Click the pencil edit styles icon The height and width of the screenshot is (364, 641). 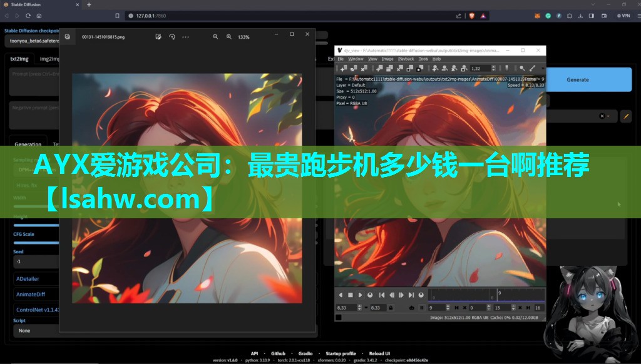click(626, 116)
